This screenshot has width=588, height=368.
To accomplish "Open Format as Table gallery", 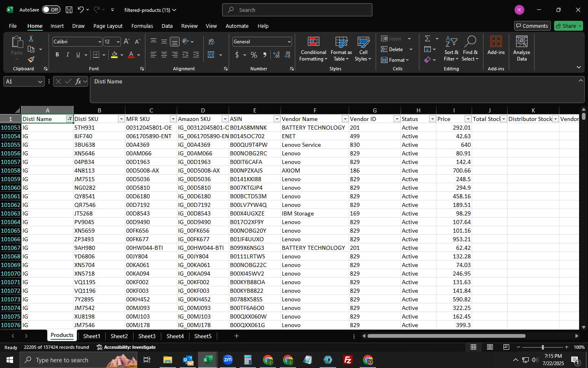I will pos(341,49).
